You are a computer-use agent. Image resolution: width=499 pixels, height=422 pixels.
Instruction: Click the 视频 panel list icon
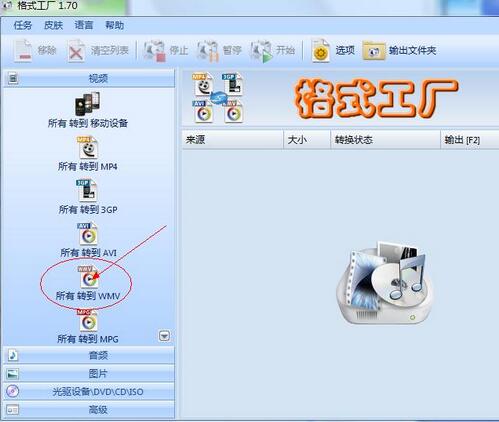coord(13,79)
